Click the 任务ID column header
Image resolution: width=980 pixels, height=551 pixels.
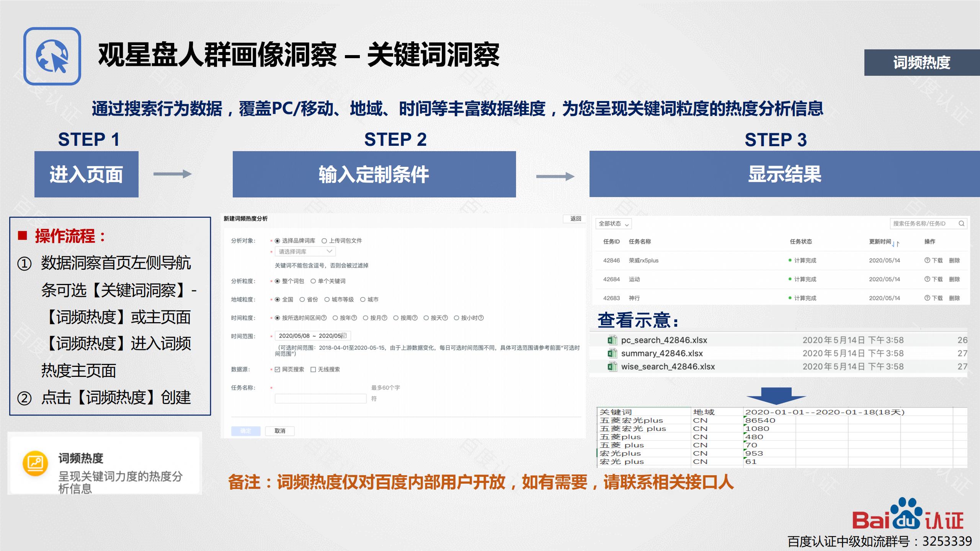(611, 241)
